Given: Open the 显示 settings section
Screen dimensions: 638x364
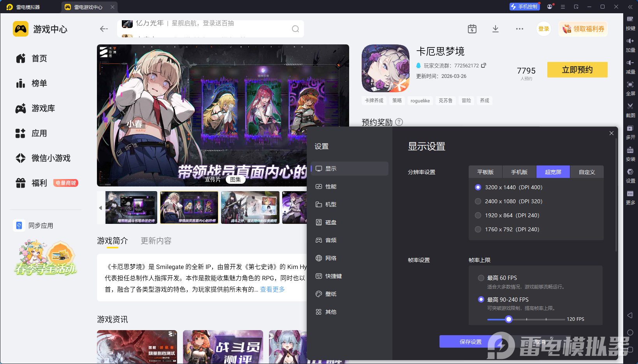Looking at the screenshot, I should coord(350,169).
